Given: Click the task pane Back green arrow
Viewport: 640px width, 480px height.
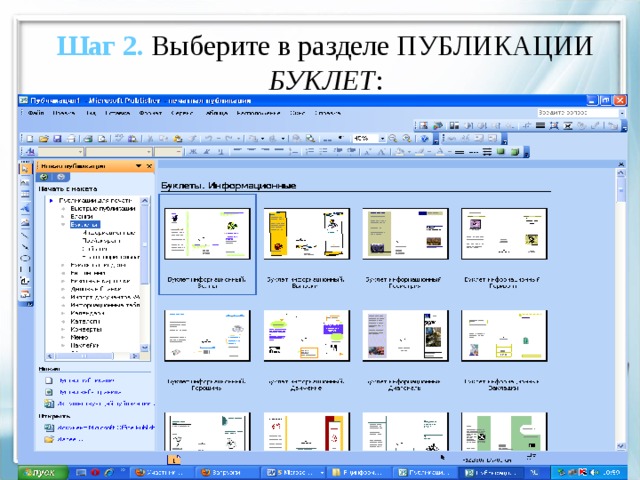Looking at the screenshot, I should click(44, 177).
